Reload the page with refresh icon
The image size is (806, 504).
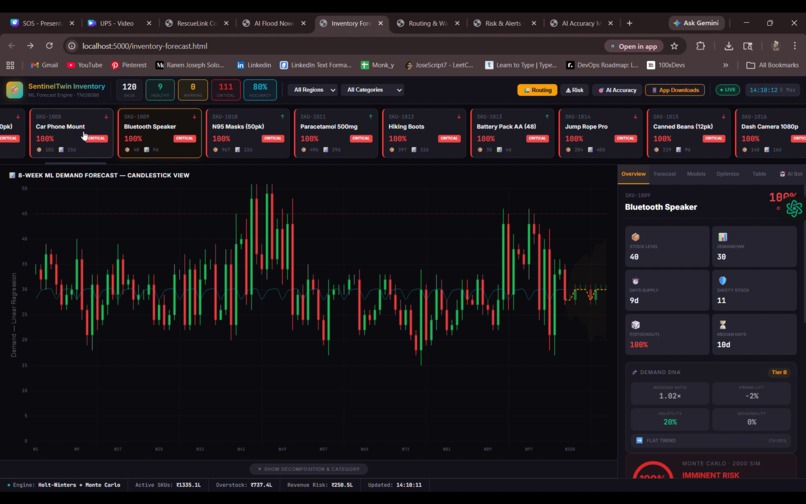point(49,46)
